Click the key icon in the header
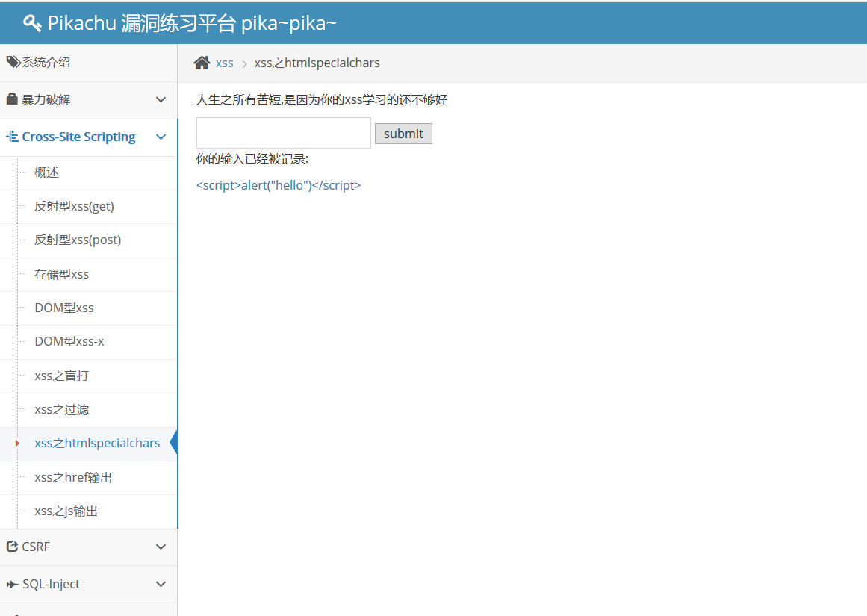The image size is (867, 616). pos(32,22)
